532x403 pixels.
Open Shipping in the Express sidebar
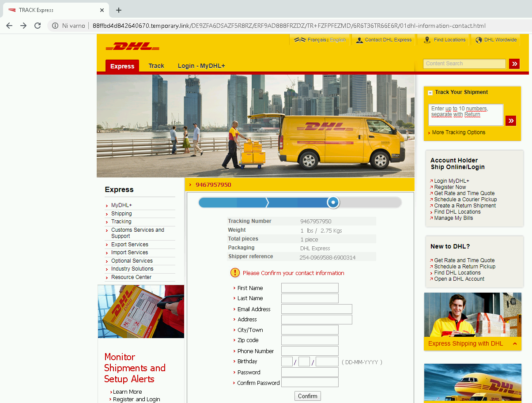[x=121, y=214]
